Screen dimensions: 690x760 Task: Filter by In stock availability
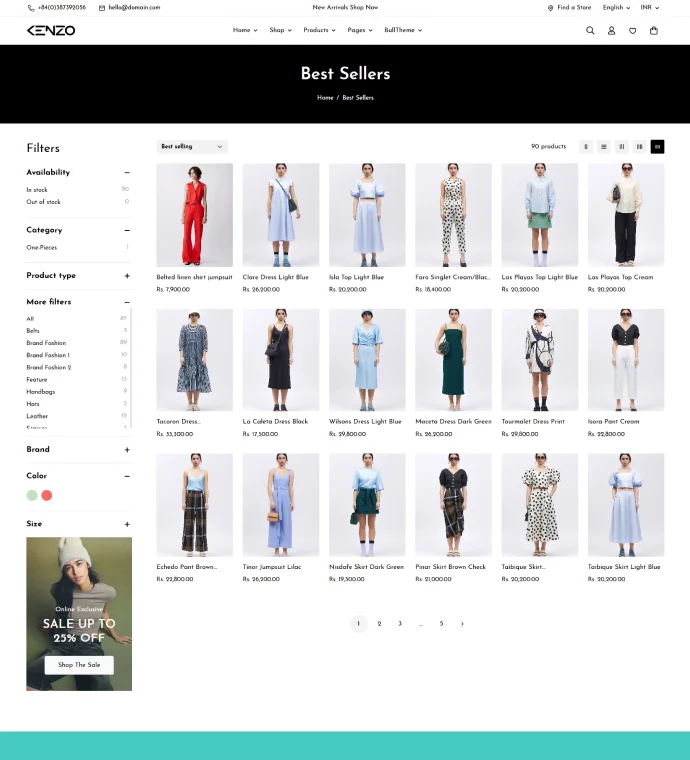pos(37,190)
